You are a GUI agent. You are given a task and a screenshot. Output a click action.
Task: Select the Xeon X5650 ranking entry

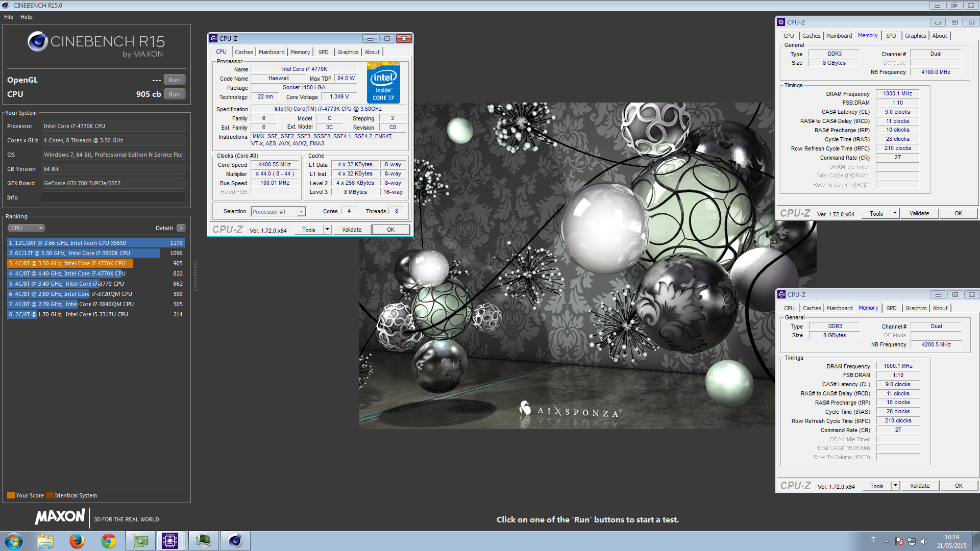96,243
